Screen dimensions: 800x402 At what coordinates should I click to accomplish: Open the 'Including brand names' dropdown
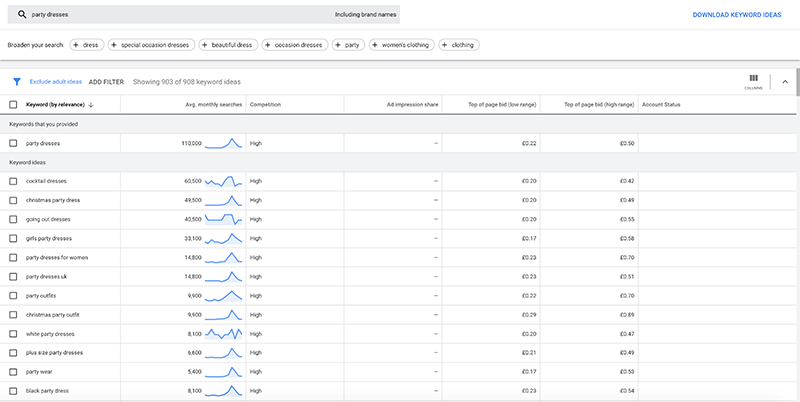click(365, 15)
